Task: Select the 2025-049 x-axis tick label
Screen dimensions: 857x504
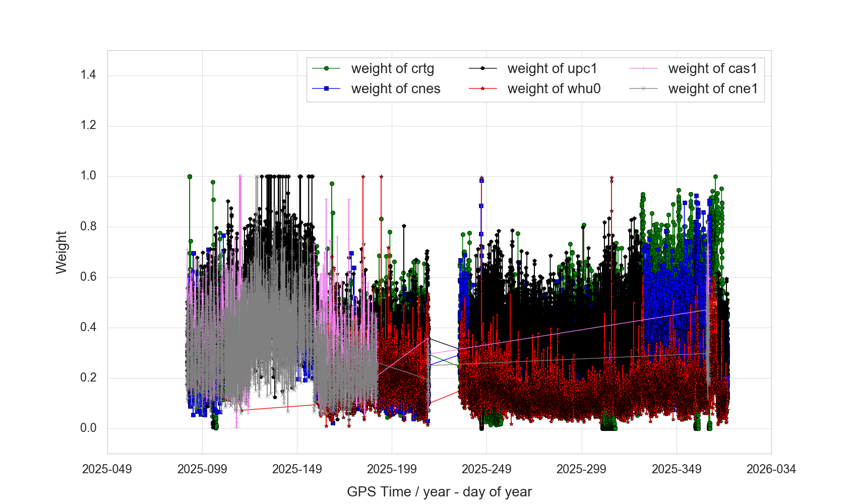Action: (x=107, y=469)
